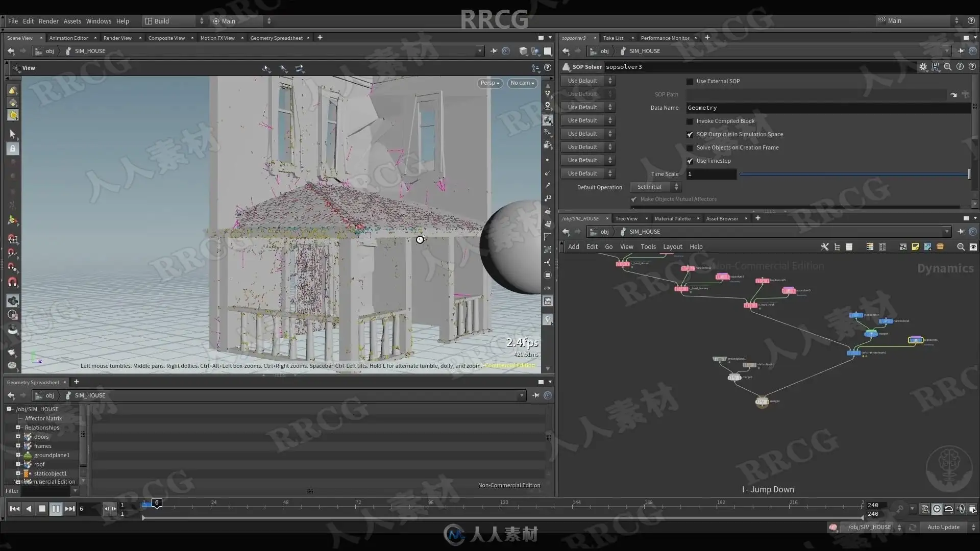Viewport: 980px width, 551px height.
Task: Expand the roof tree item
Action: [18, 464]
